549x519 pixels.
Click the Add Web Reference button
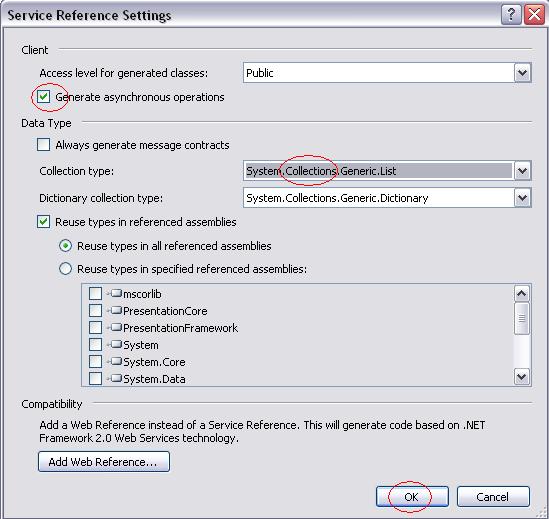pos(104,462)
